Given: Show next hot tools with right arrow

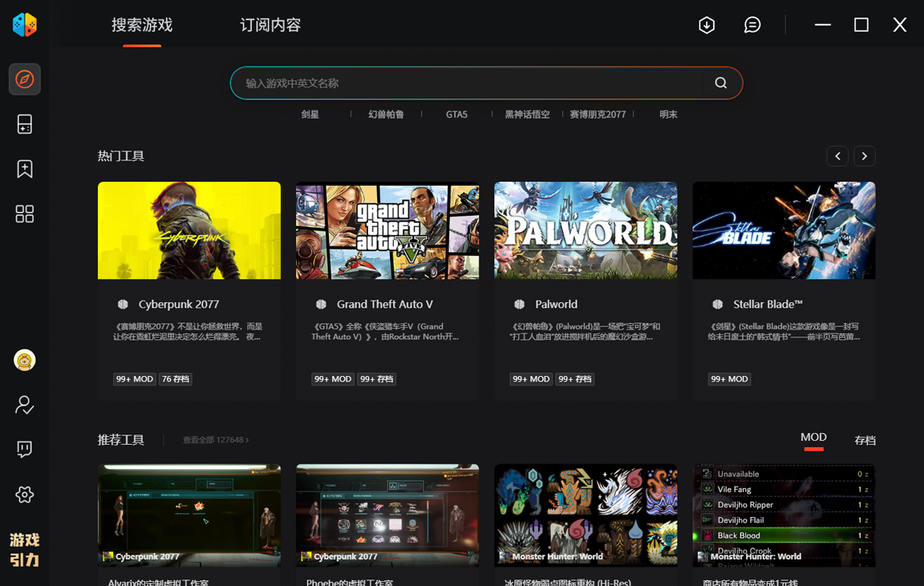Looking at the screenshot, I should click(865, 156).
